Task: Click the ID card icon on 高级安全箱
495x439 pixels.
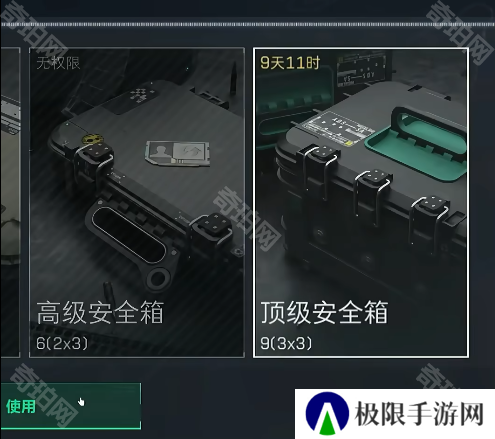Action: click(x=178, y=153)
